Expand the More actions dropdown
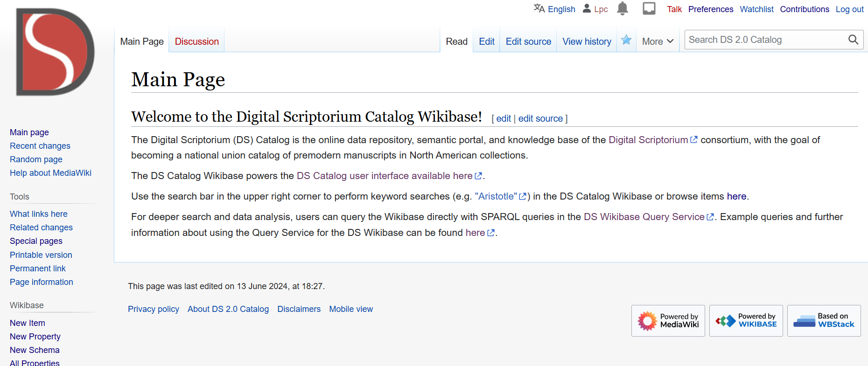This screenshot has width=868, height=366. click(x=657, y=41)
